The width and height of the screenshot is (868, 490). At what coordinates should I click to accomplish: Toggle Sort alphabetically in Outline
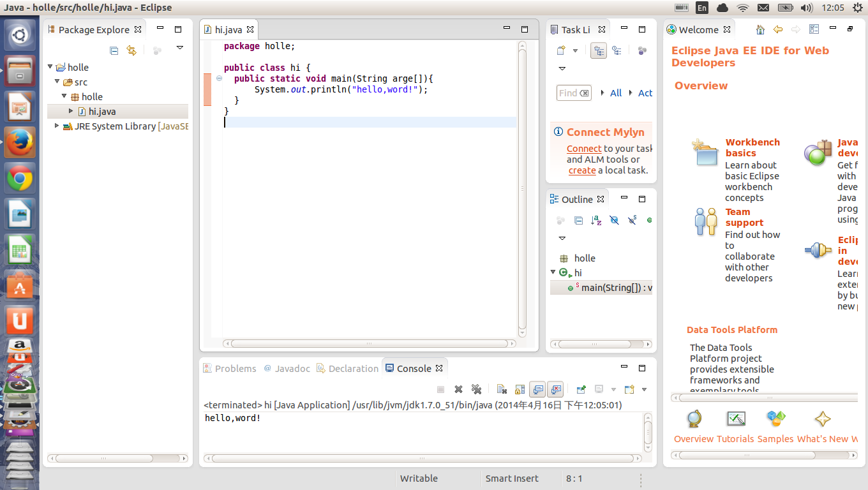pos(596,220)
